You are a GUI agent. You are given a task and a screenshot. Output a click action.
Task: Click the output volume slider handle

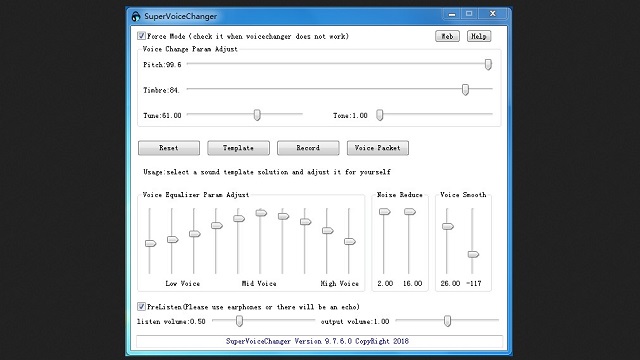pos(448,321)
